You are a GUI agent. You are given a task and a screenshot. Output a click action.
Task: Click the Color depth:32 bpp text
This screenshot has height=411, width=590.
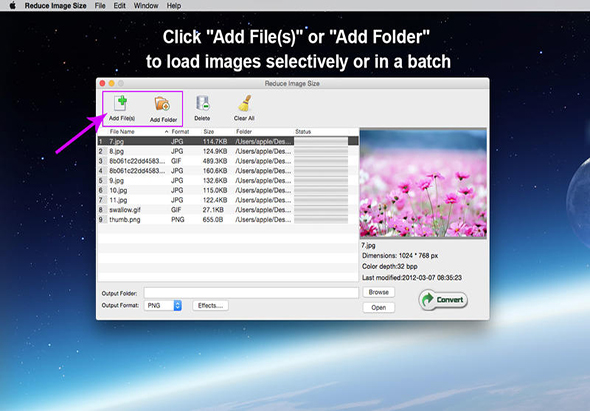[389, 266]
